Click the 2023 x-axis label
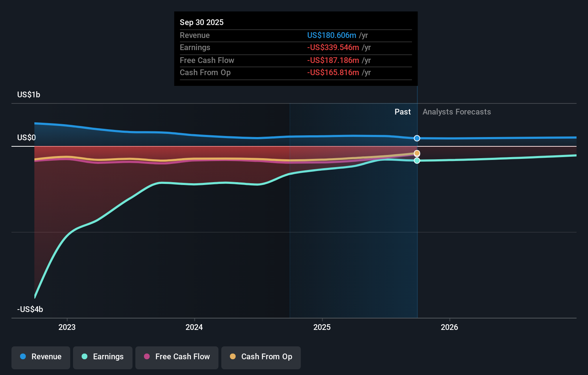Viewport: 588px width, 375px height. (x=67, y=327)
